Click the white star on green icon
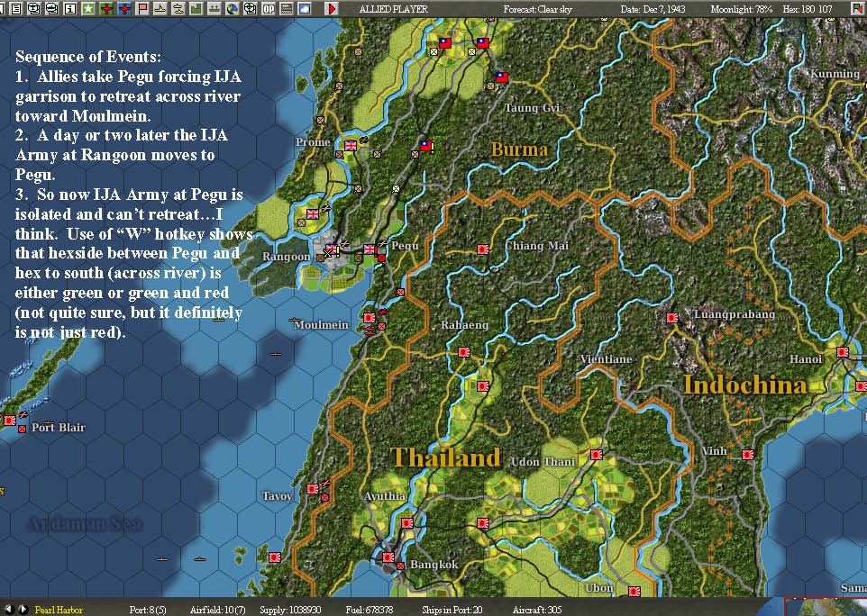Image resolution: width=867 pixels, height=616 pixels. 88,9
